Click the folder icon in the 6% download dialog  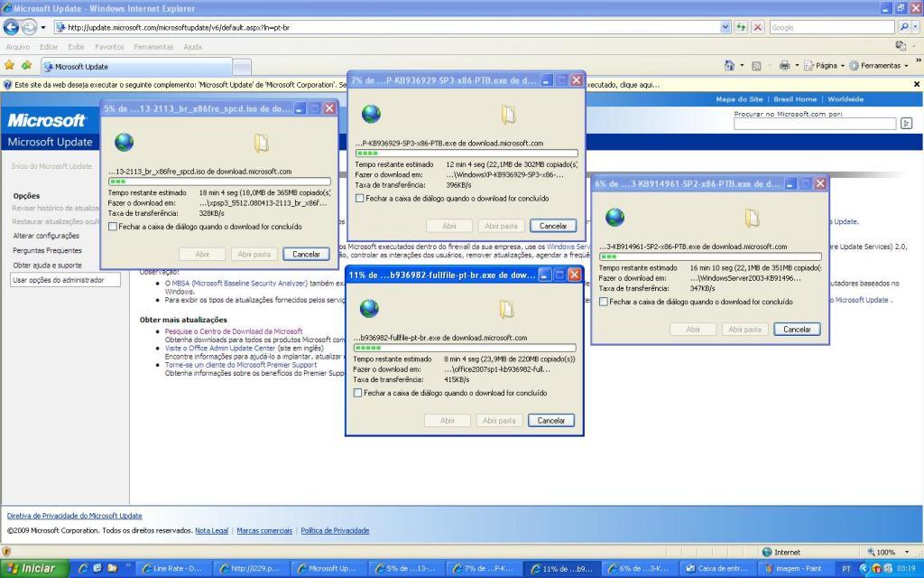click(x=752, y=218)
